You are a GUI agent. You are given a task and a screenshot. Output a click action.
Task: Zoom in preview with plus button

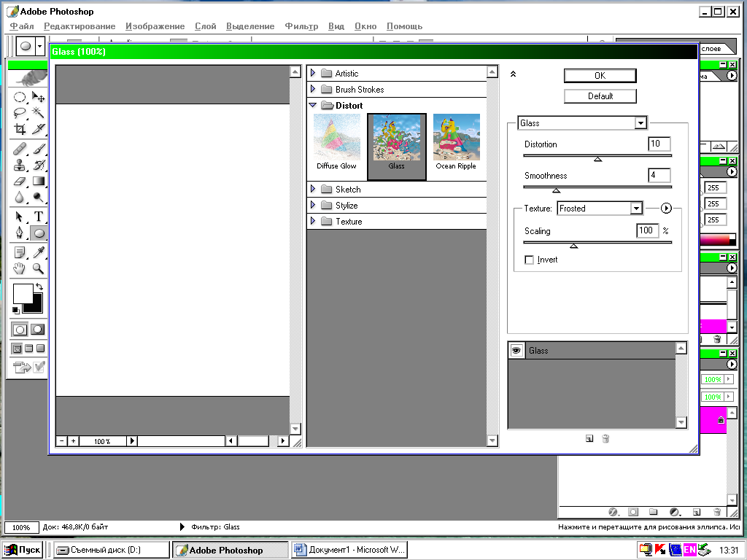click(74, 441)
